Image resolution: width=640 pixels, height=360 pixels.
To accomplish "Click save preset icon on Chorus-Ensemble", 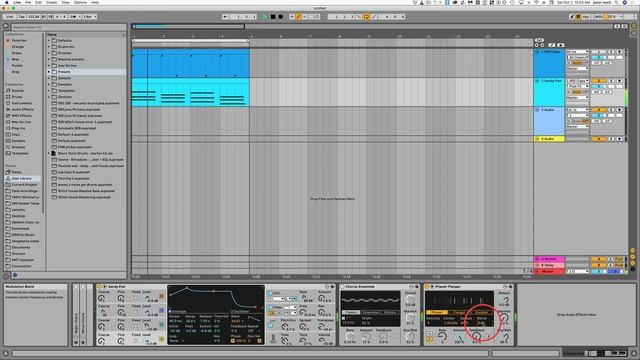I will click(x=417, y=287).
